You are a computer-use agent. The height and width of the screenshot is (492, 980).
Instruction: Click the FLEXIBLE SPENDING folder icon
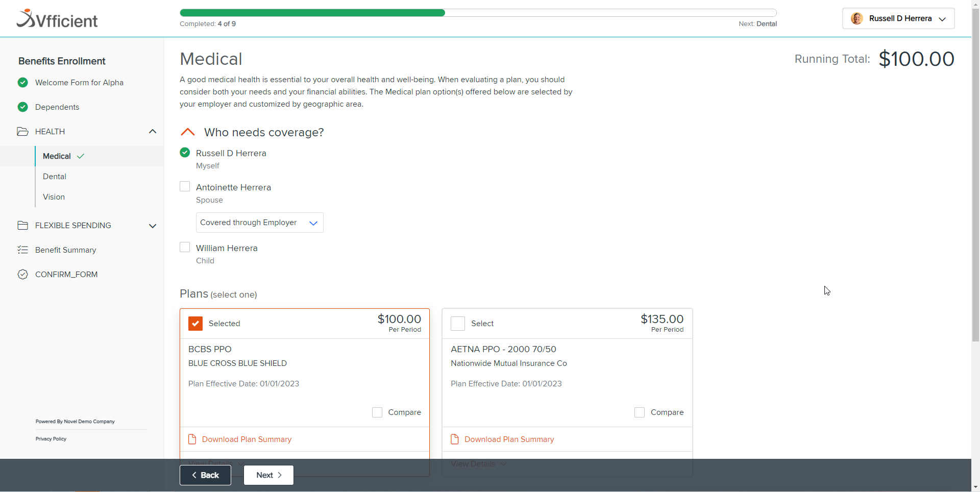pyautogui.click(x=23, y=225)
